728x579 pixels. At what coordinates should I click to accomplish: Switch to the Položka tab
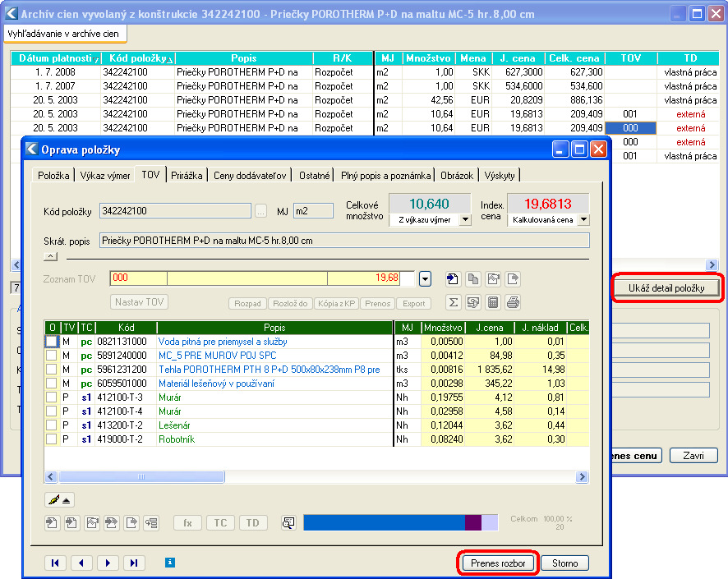coord(53,176)
